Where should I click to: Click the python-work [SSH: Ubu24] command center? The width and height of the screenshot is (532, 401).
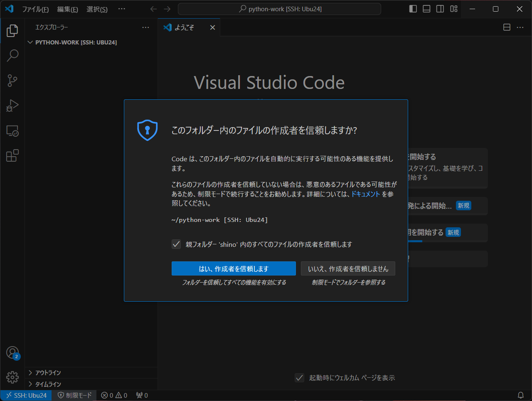(279, 9)
